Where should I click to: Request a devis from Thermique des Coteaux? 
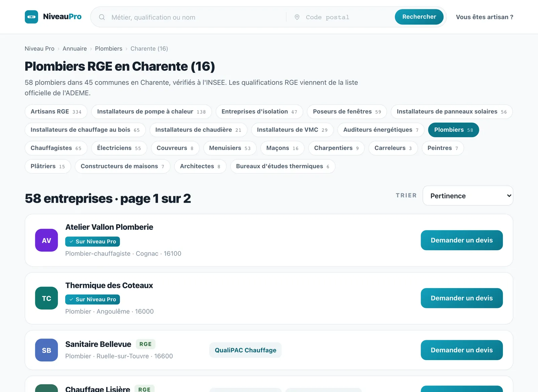click(x=462, y=298)
